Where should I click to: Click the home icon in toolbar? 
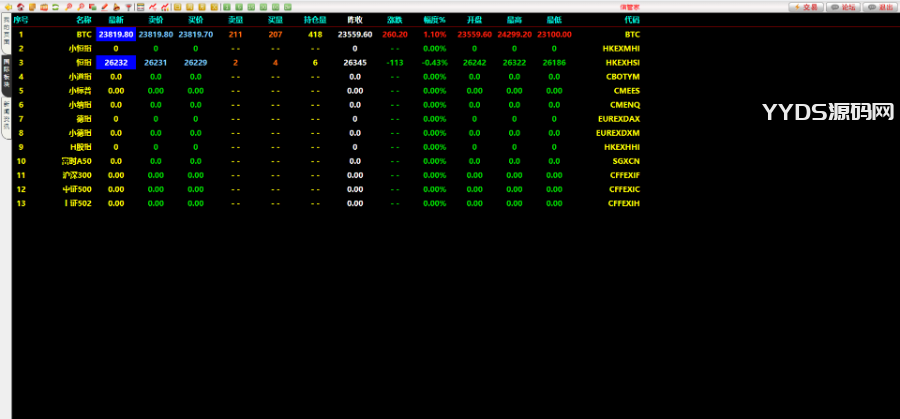(x=19, y=7)
